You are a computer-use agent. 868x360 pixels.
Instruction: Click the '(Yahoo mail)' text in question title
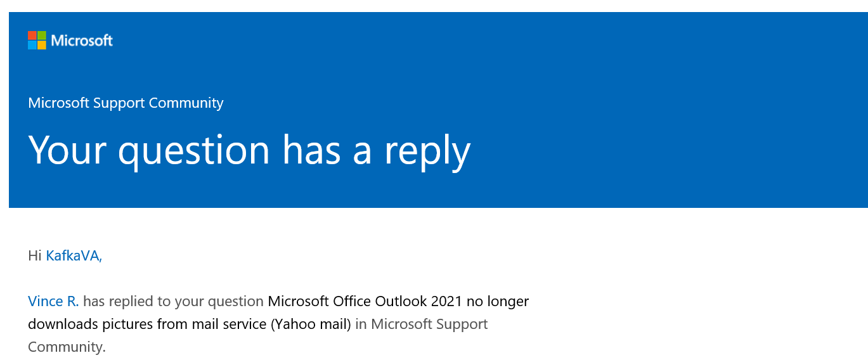pos(311,324)
